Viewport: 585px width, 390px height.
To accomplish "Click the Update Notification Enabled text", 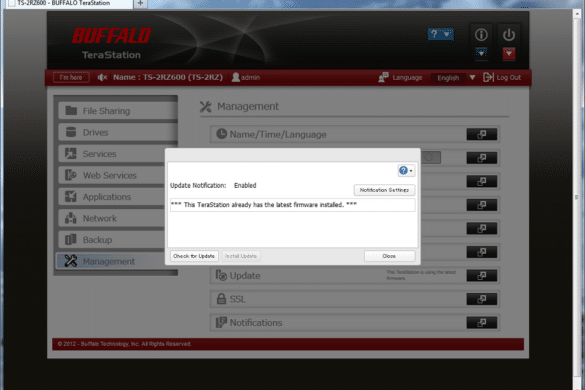I will click(213, 185).
